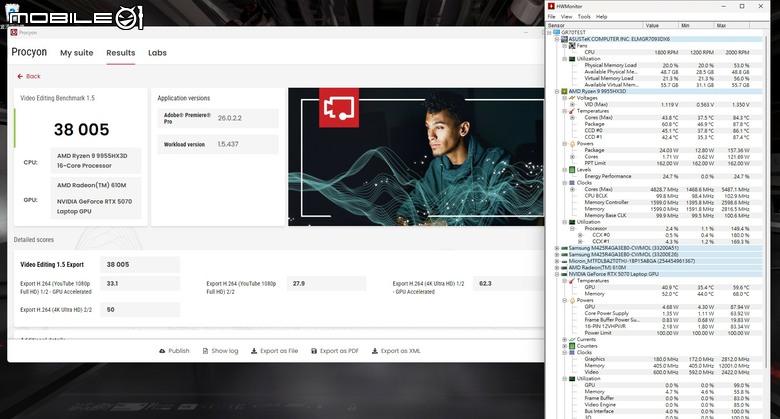Click the Sensor column header

pos(594,25)
